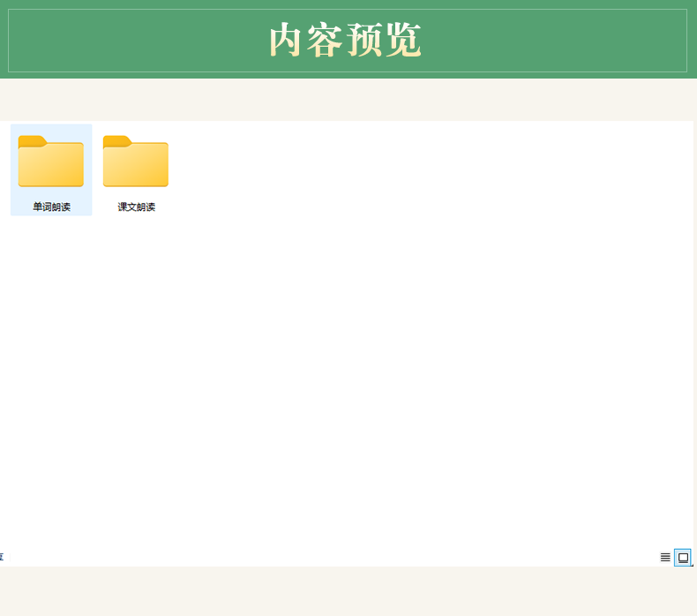Select the 课文朗读 folder icon
Viewport: 697px width, 616px height.
point(136,161)
